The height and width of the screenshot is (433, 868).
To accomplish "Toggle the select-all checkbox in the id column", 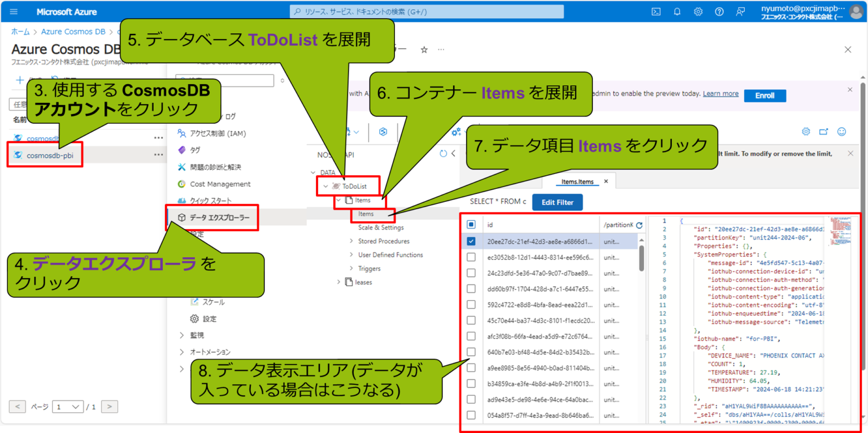I will pos(471,224).
